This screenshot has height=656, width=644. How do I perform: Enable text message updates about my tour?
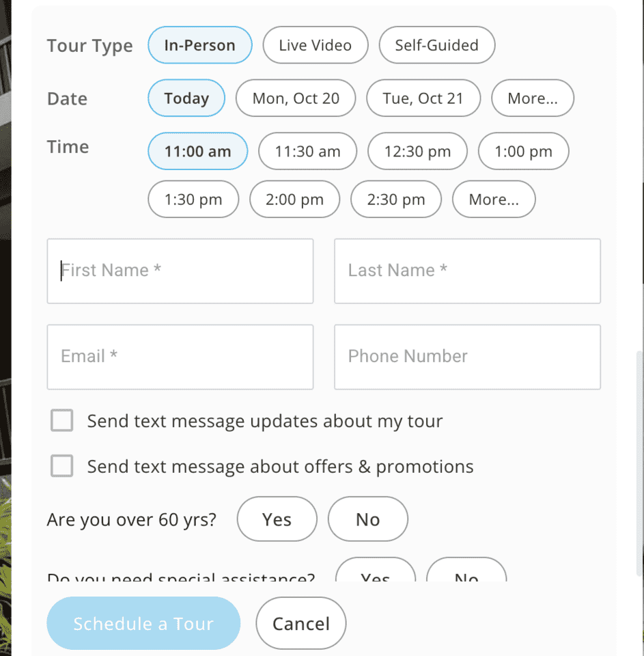point(62,421)
